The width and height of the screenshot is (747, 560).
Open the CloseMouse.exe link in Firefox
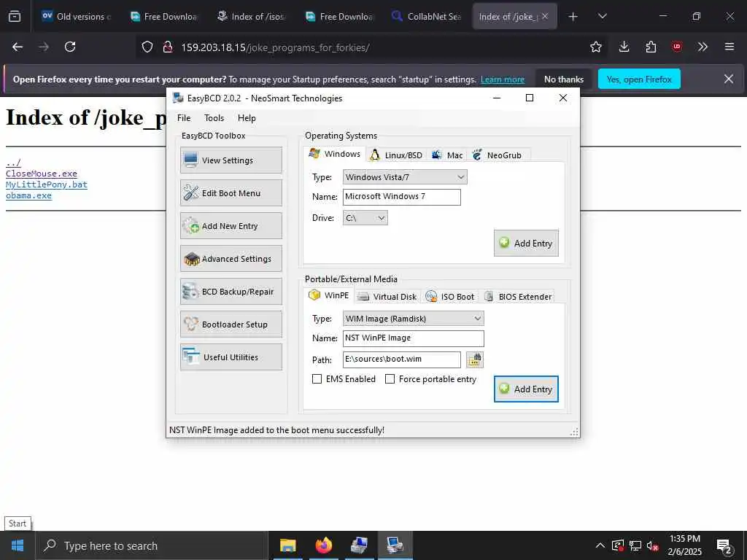coord(42,174)
